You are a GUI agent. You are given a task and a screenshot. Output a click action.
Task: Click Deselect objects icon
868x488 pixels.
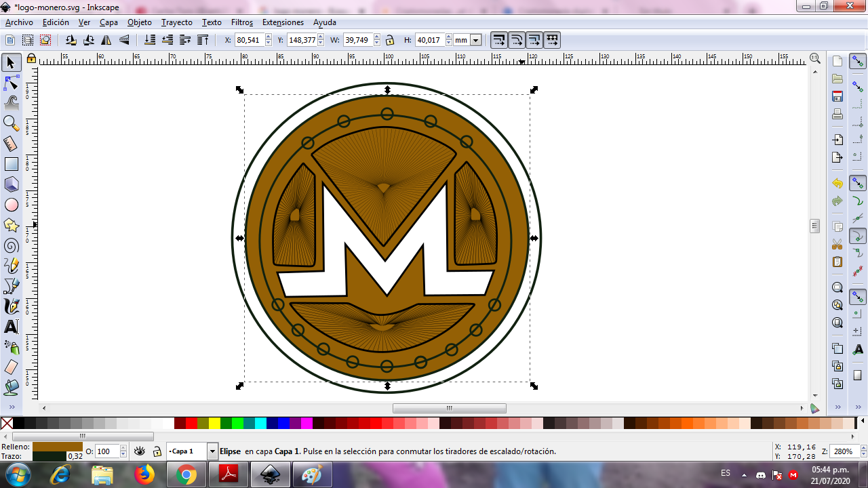tap(45, 40)
